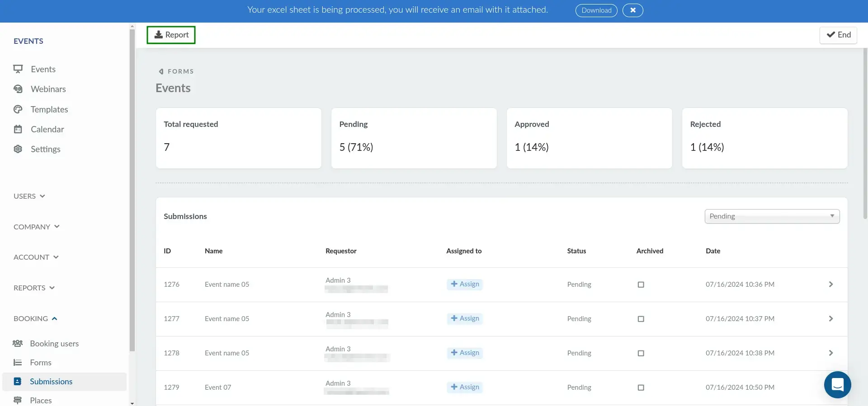Click the Download button in notification banner
This screenshot has width=868, height=406.
(596, 10)
